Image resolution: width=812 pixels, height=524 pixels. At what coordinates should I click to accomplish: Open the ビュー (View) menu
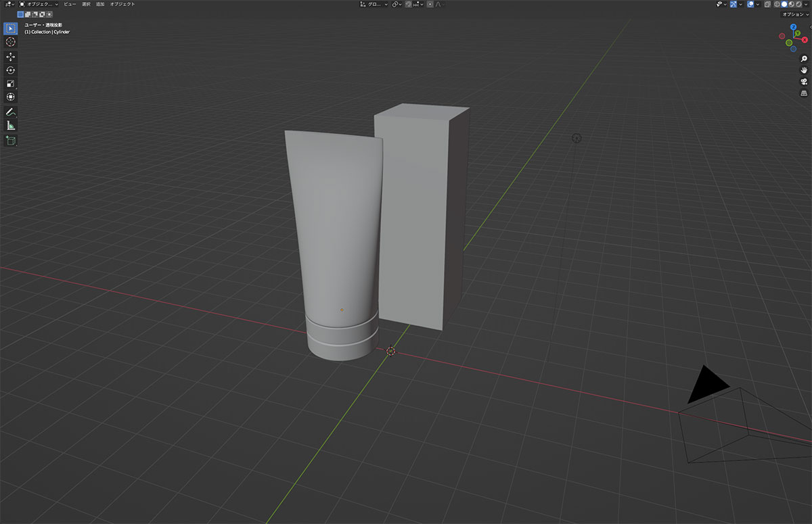pos(70,4)
